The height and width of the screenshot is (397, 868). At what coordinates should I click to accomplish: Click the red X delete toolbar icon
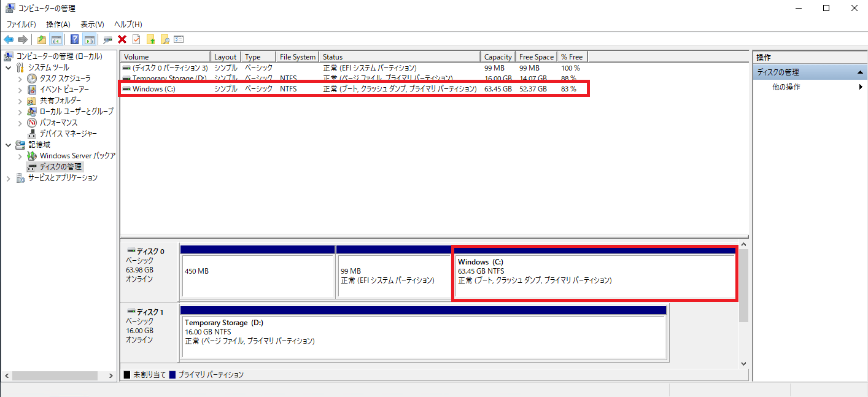(122, 39)
